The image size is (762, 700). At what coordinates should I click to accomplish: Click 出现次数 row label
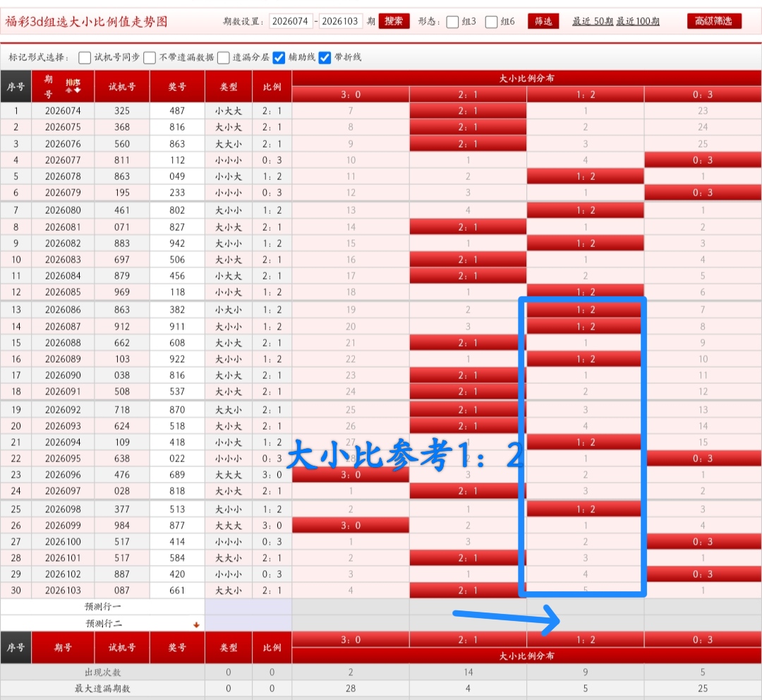coord(102,672)
